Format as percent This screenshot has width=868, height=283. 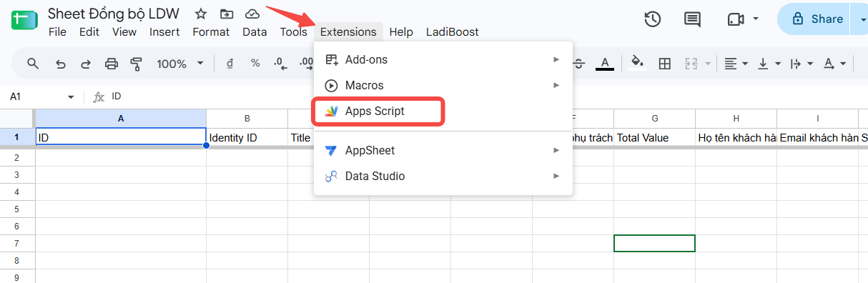tap(255, 64)
